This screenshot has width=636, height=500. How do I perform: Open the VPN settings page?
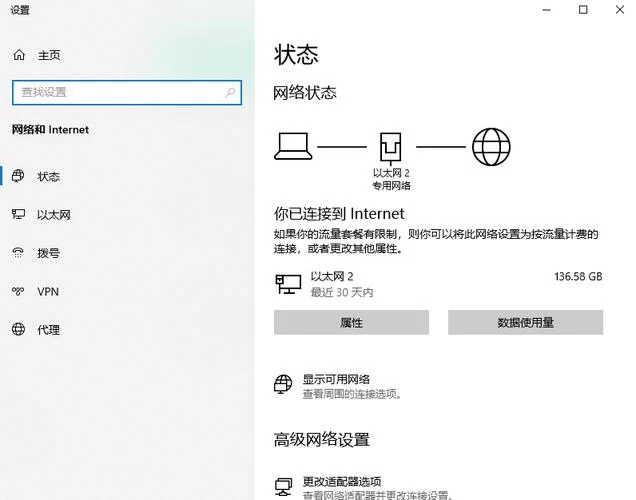coord(48,291)
